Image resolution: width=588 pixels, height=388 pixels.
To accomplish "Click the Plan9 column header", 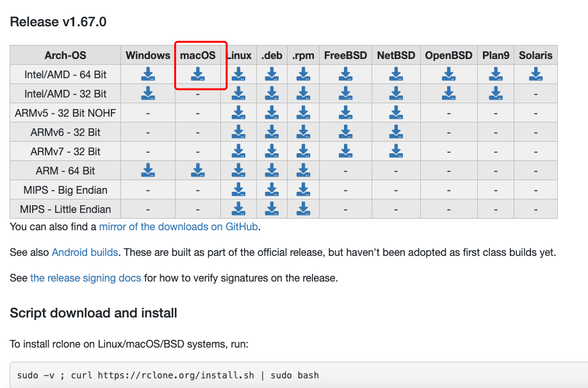I will [496, 55].
